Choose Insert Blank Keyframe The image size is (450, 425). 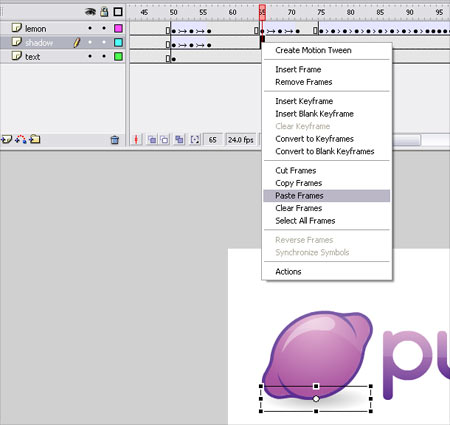314,114
